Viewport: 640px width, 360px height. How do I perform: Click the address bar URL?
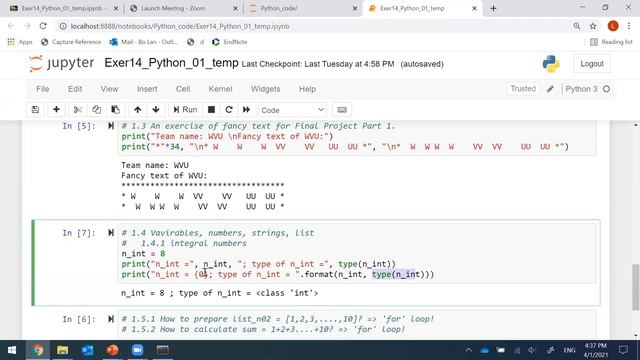[x=180, y=26]
